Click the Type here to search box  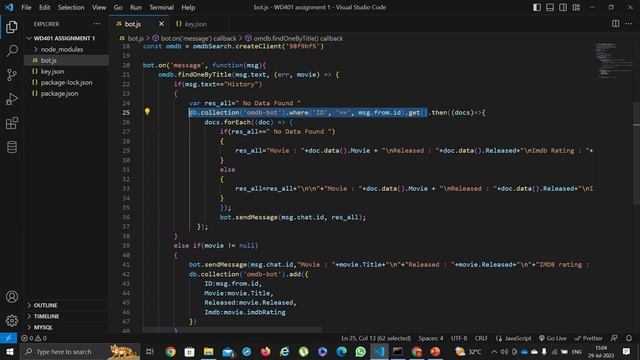pos(80,351)
